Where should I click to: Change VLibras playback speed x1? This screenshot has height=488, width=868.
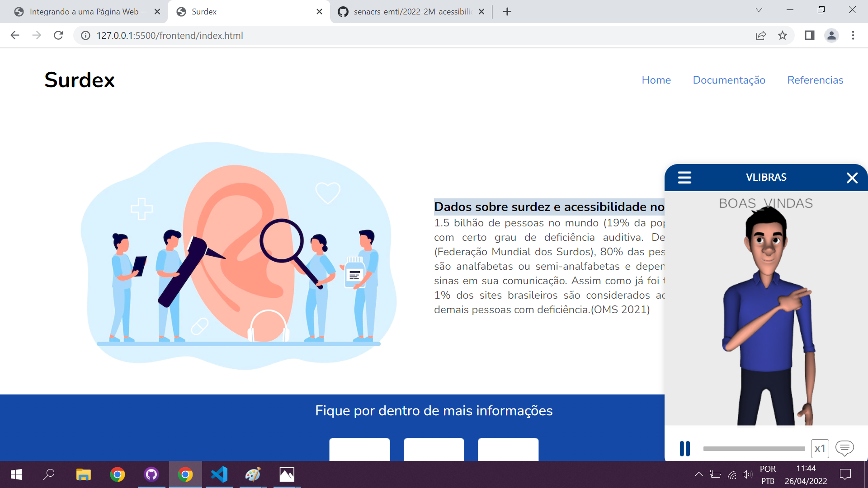coord(820,449)
